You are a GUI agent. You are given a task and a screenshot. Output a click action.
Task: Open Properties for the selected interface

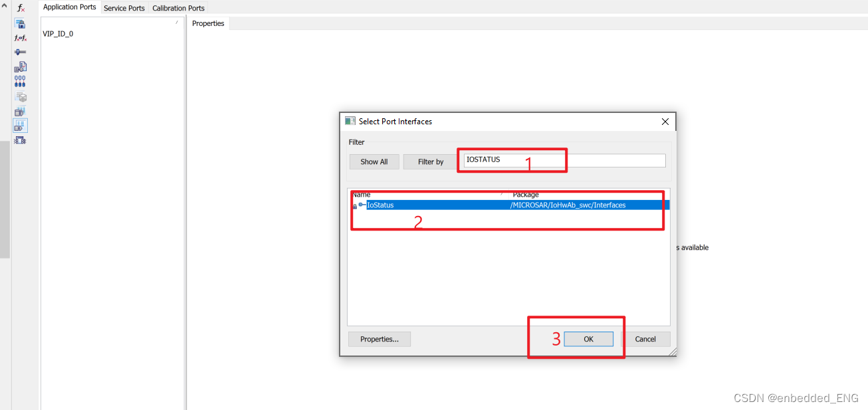(x=379, y=339)
